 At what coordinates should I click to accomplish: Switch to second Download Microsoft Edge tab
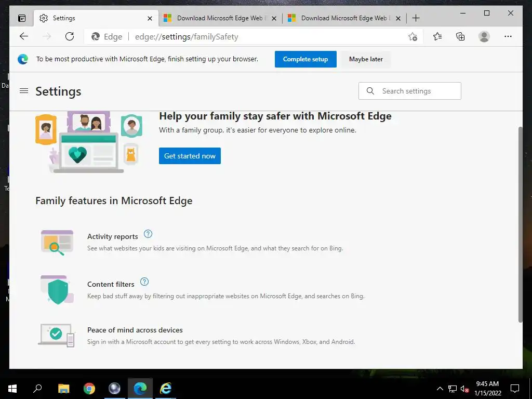(345, 18)
